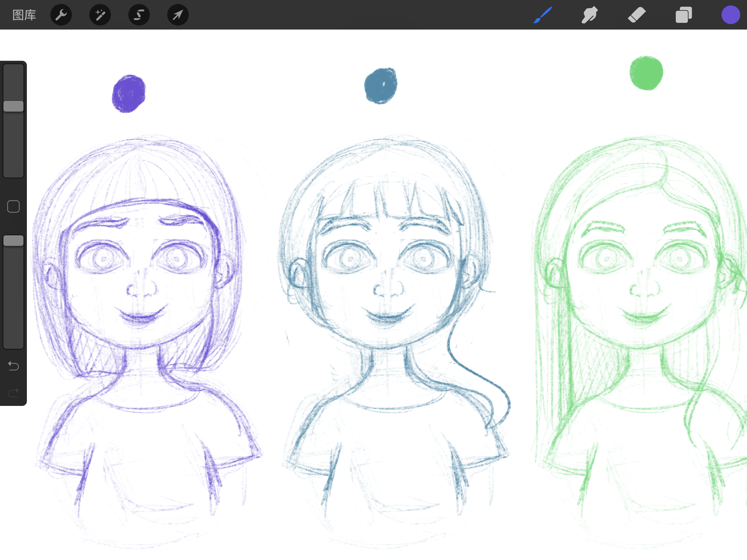Tap the square modify button in sidebar
This screenshot has height=560, width=747.
[13, 206]
